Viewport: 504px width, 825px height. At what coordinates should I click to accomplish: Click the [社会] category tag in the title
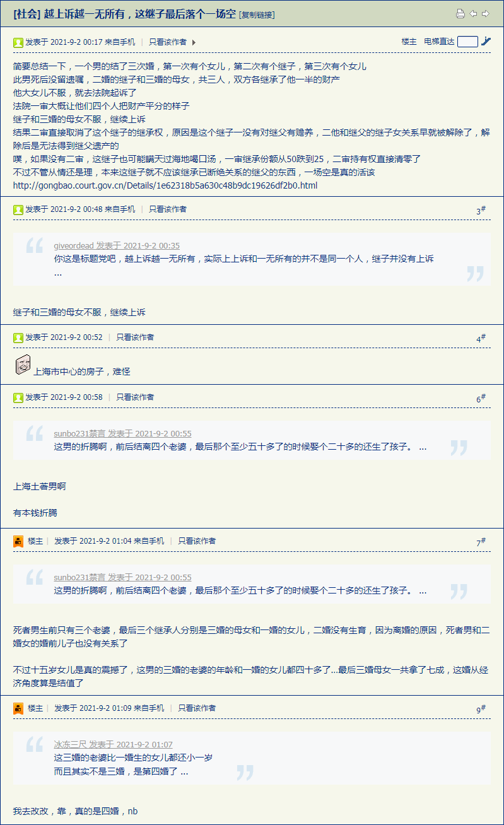[x=26, y=14]
